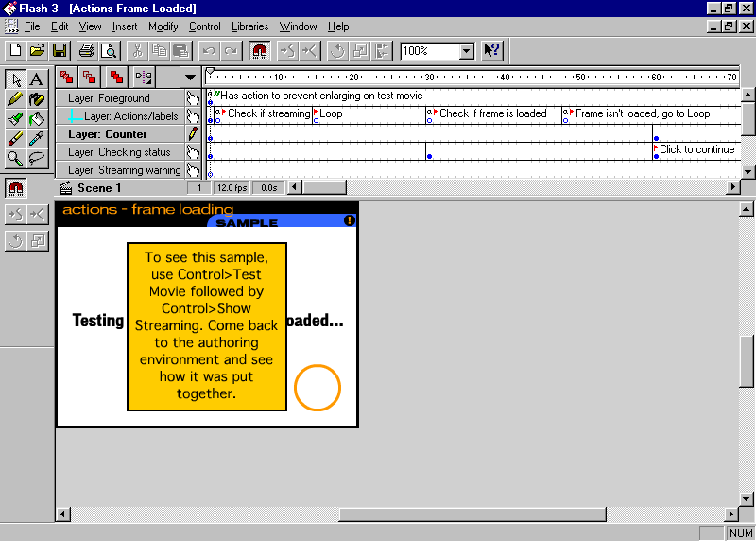Click the Smooth icon in the main toolbar

[287, 51]
